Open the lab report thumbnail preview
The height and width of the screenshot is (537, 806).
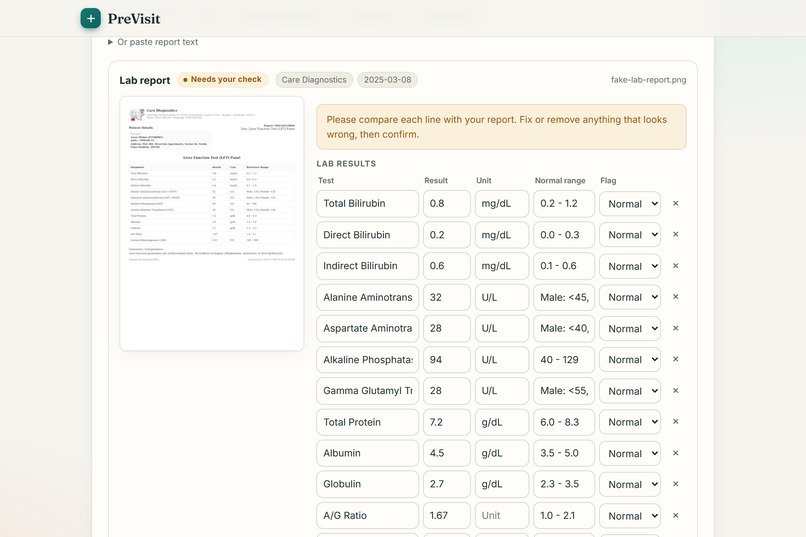point(212,224)
